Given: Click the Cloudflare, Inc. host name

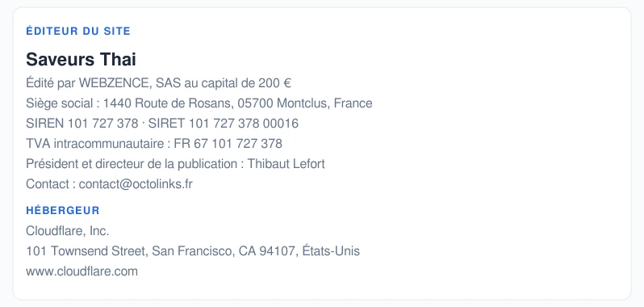Looking at the screenshot, I should [x=68, y=231].
